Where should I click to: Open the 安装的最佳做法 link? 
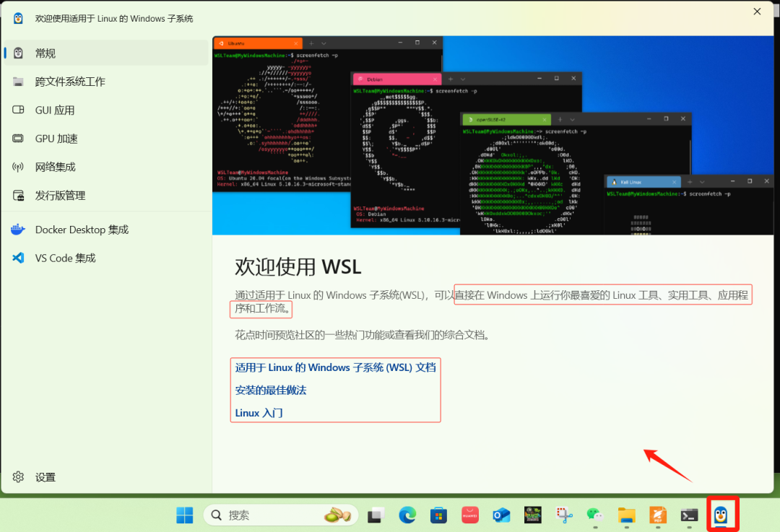pos(271,391)
